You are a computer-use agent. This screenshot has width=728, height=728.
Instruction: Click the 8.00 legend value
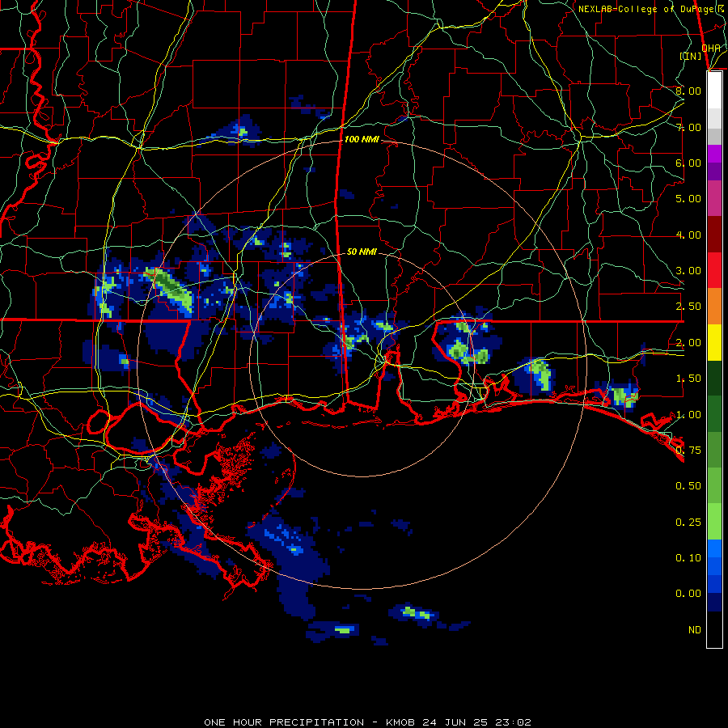click(688, 91)
